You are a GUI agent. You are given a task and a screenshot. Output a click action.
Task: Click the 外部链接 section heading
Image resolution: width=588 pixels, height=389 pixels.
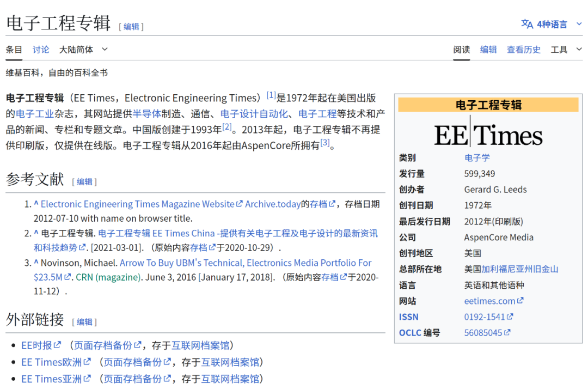pyautogui.click(x=35, y=320)
